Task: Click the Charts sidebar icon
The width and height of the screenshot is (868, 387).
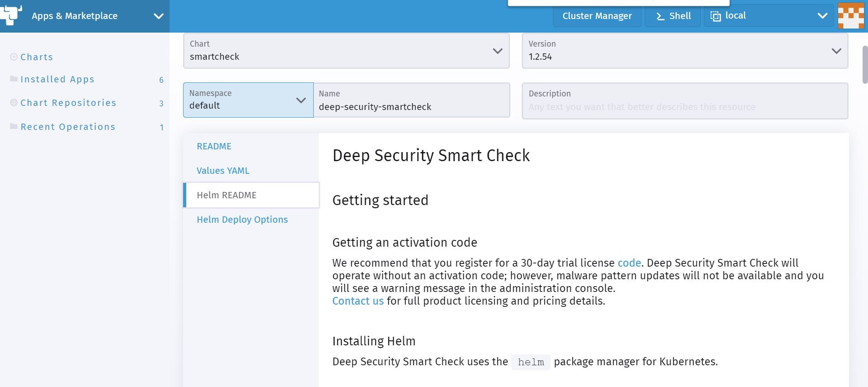Action: [14, 57]
